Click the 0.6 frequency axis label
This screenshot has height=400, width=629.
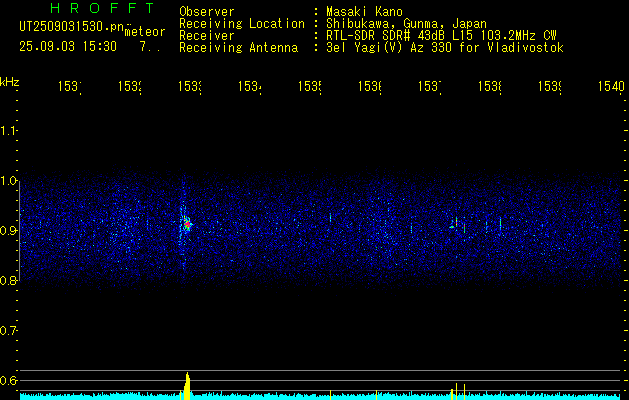pos(9,380)
